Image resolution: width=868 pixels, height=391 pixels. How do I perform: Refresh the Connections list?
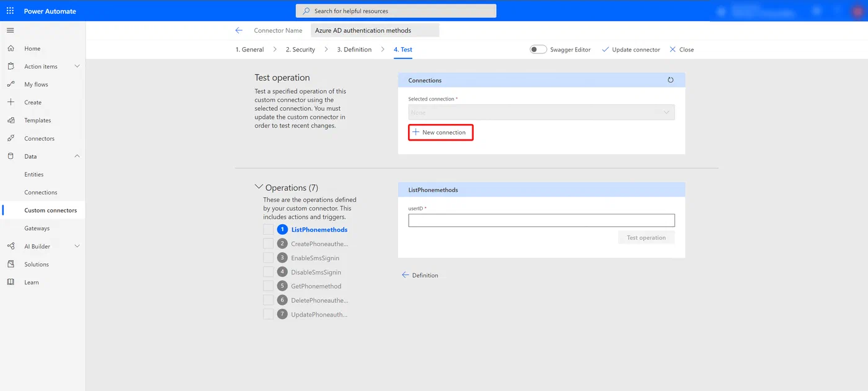pyautogui.click(x=670, y=80)
